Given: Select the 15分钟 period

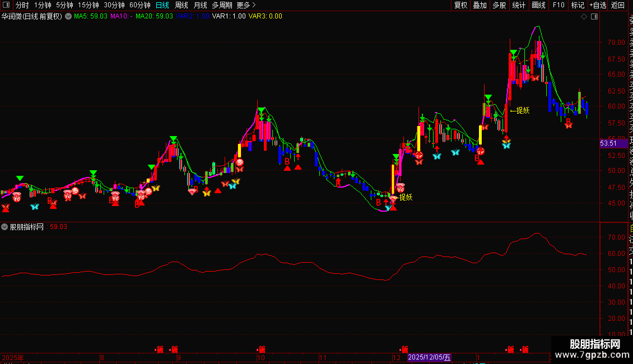Looking at the screenshot, I should coord(88,5).
